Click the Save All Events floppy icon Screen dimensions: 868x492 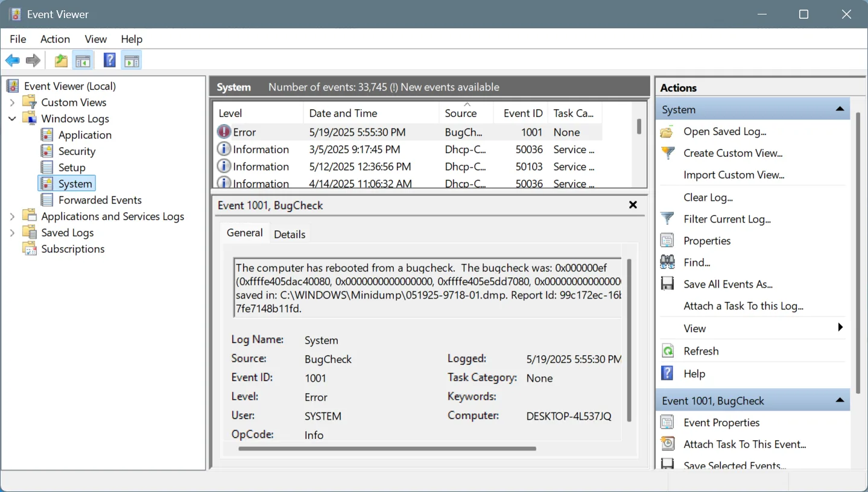click(667, 284)
